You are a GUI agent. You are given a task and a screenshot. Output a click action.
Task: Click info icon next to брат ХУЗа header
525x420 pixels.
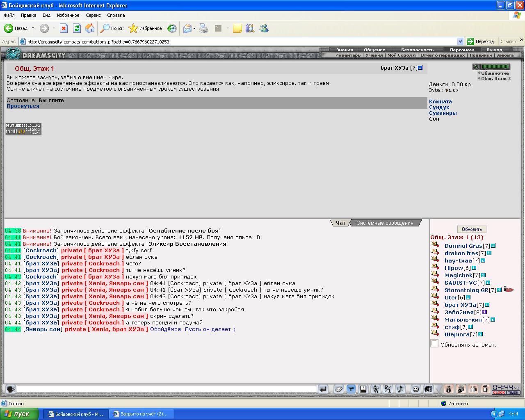pyautogui.click(x=420, y=68)
